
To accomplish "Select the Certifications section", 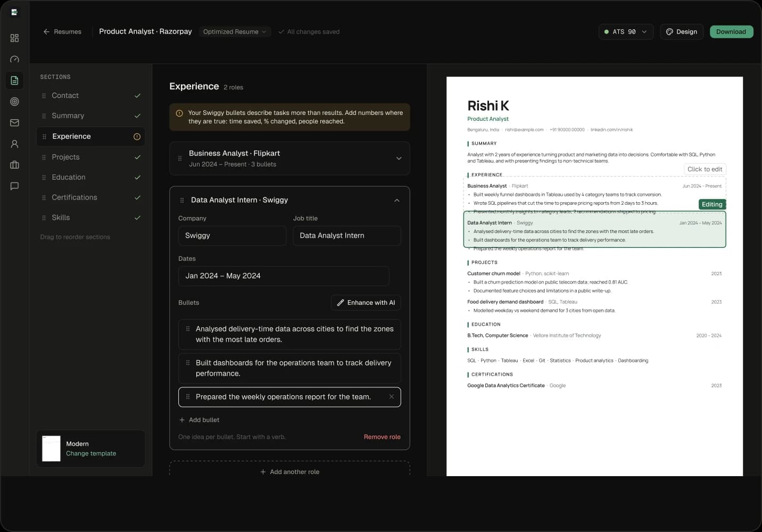I will [91, 197].
